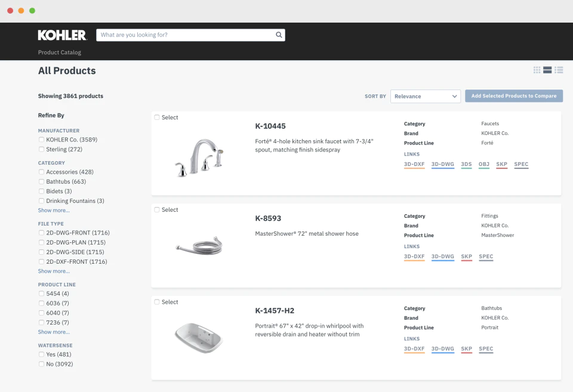Check the 2D-DXF-FRONT file type
This screenshot has width=573, height=392.
coord(41,261)
